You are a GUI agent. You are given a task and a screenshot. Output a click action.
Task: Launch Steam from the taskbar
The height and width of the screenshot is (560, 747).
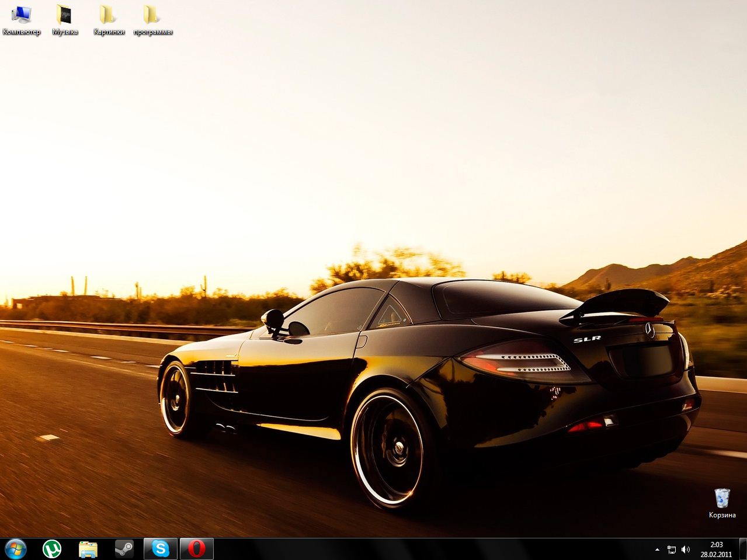click(124, 549)
